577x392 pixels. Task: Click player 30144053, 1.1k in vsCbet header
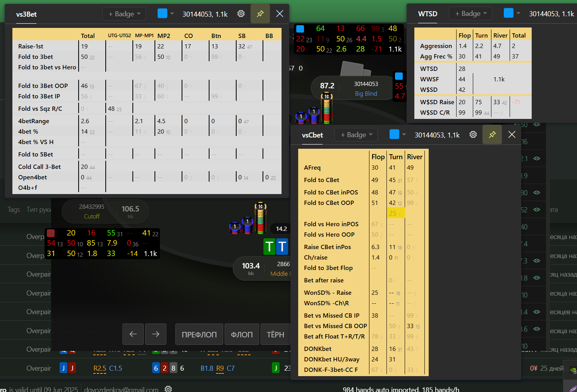437,135
